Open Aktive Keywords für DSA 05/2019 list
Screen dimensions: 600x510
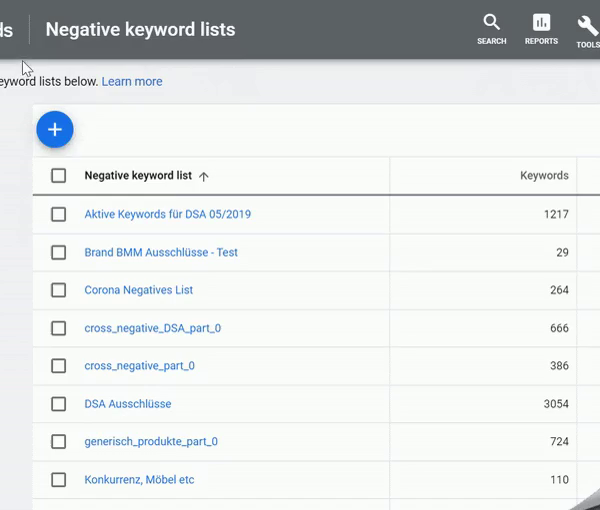pos(167,214)
